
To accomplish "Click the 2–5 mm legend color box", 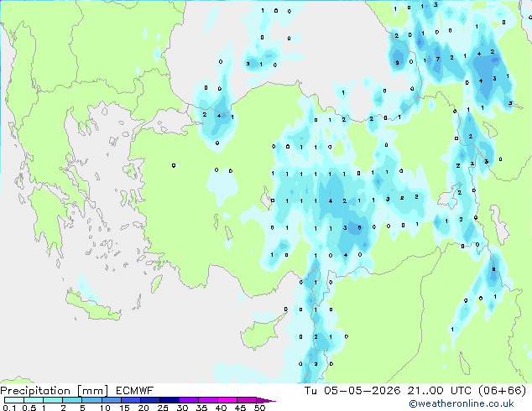I will coord(72,400).
